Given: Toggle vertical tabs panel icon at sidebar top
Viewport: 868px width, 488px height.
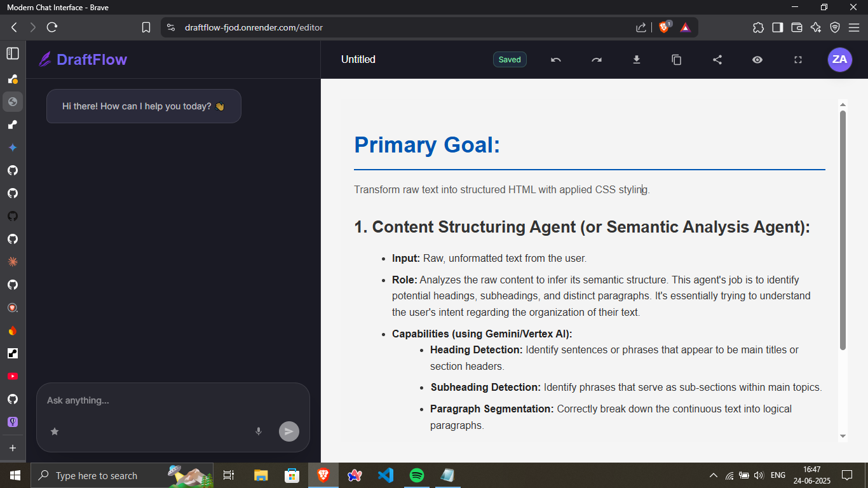Looking at the screenshot, I should (x=13, y=53).
